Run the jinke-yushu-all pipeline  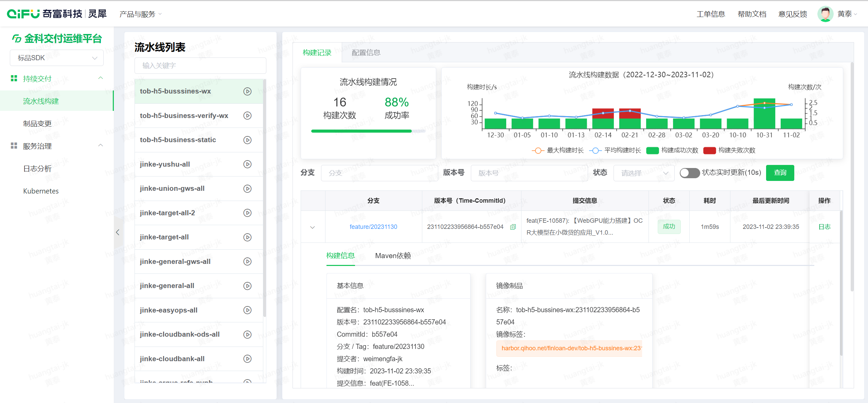[x=247, y=164]
